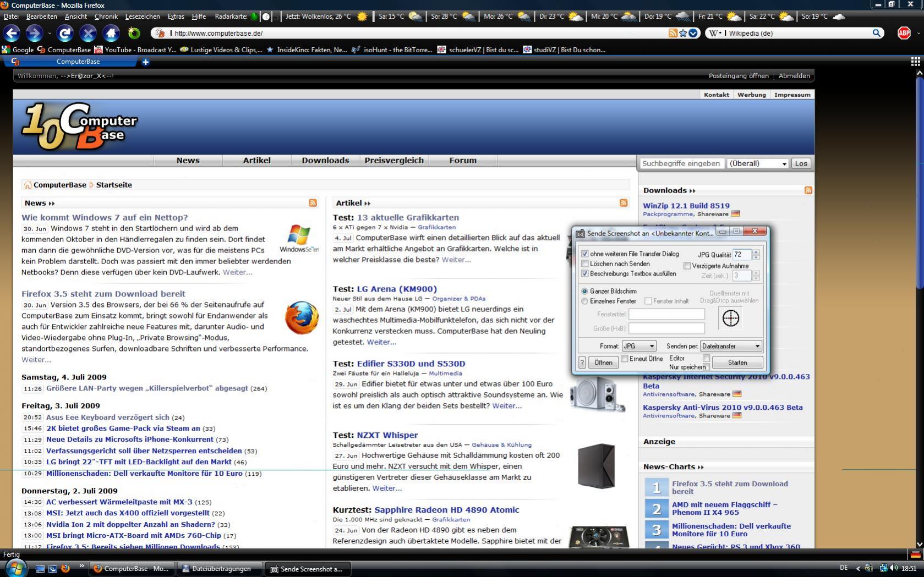Click the green Radarkarte icon

254,17
